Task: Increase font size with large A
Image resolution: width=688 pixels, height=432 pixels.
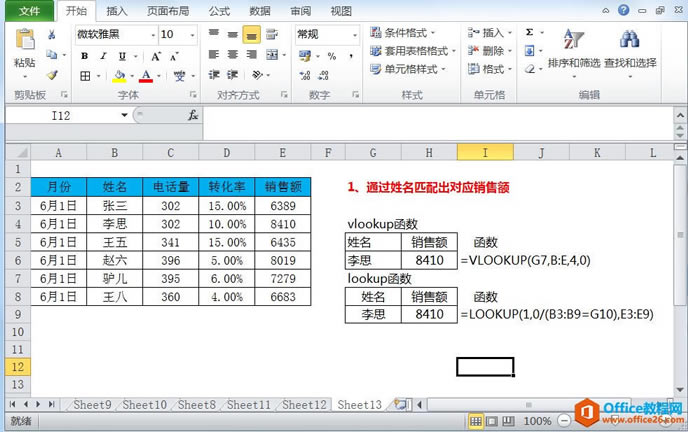Action: [156, 56]
